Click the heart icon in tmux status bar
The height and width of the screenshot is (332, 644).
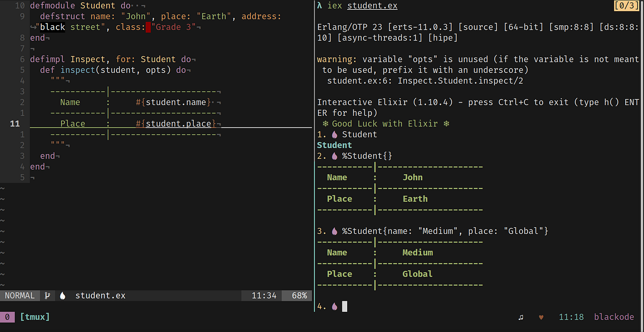[541, 317]
